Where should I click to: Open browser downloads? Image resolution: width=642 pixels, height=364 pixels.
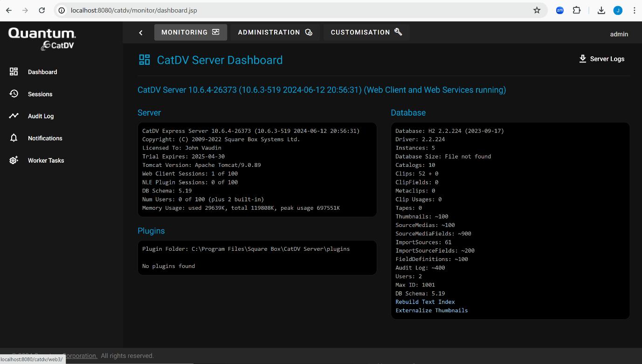pos(601,10)
